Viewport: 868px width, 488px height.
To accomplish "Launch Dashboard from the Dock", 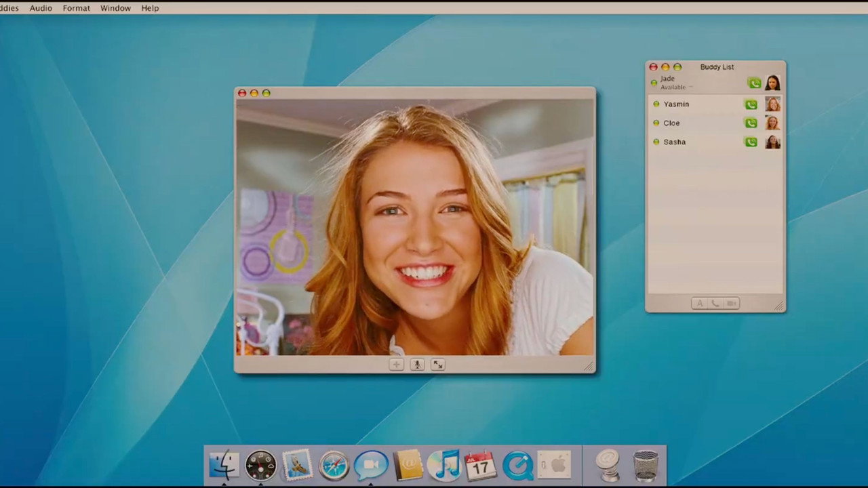I will click(x=260, y=466).
